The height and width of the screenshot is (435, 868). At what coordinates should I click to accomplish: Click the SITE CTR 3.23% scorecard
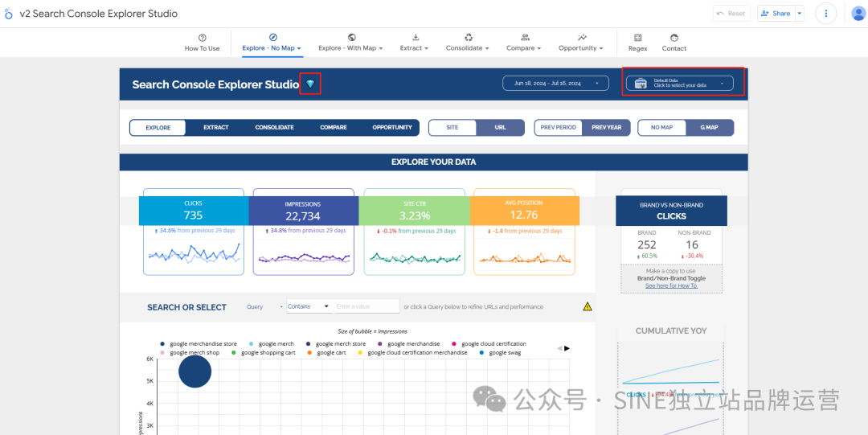pos(414,210)
